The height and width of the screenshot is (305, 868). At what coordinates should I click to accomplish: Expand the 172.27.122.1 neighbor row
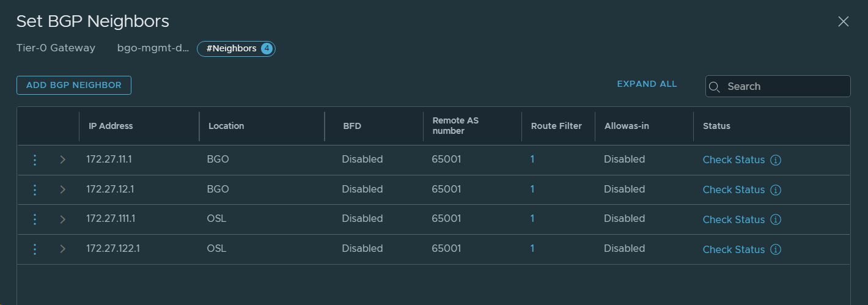[62, 249]
